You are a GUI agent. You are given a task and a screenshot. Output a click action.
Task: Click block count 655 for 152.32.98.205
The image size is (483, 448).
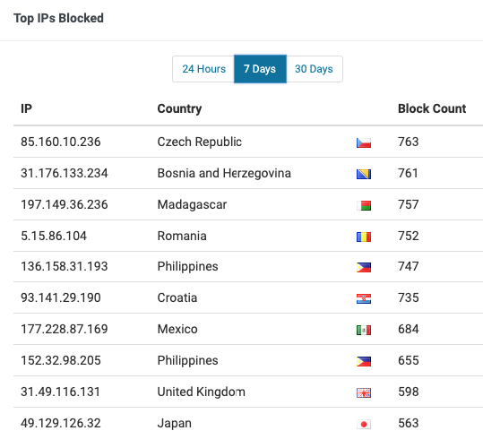click(409, 360)
